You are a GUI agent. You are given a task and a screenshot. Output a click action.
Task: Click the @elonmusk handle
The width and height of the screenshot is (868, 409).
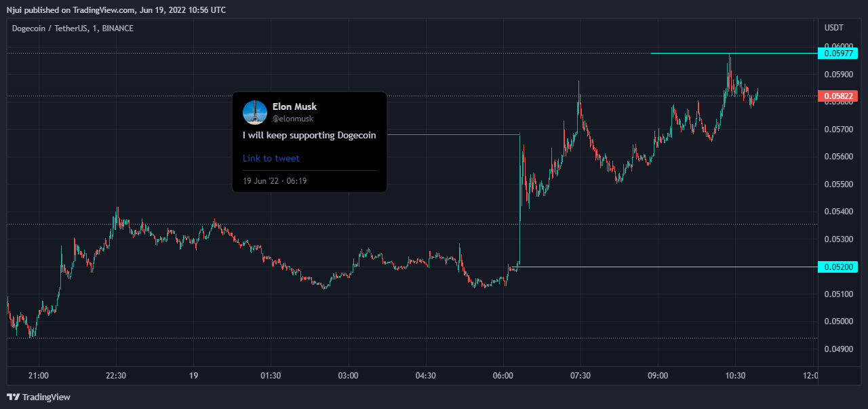(292, 119)
